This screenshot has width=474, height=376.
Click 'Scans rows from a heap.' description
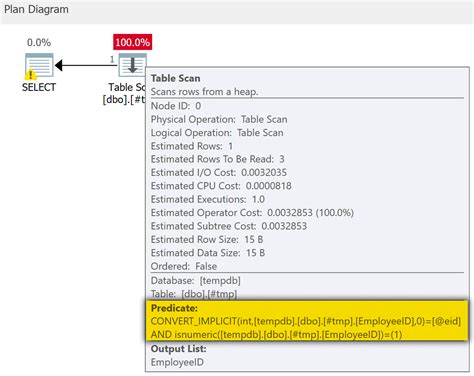[x=204, y=92]
